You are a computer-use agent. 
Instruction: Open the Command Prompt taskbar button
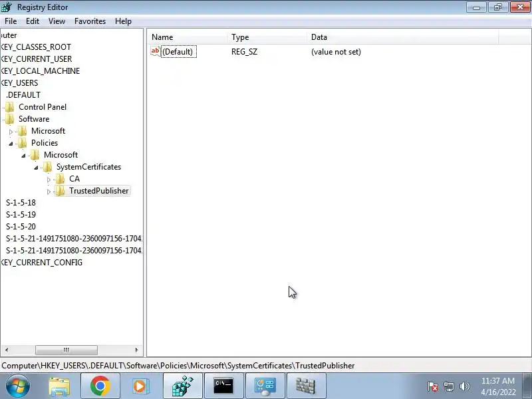pyautogui.click(x=223, y=386)
